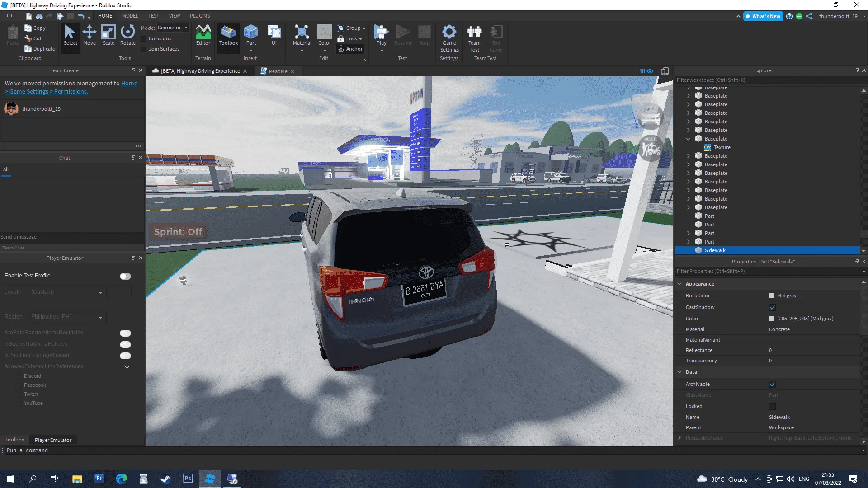Image resolution: width=868 pixels, height=488 pixels.
Task: Lock the selected part
Action: (350, 38)
